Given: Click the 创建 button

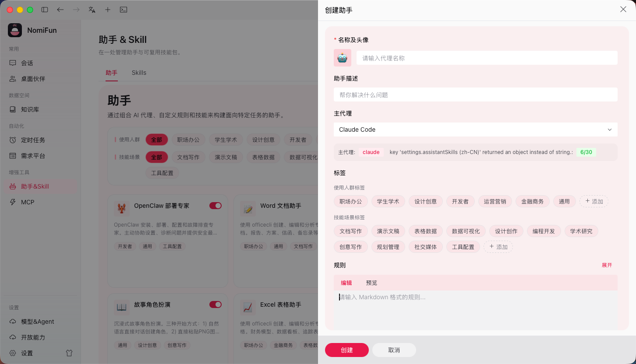Looking at the screenshot, I should click(x=347, y=350).
